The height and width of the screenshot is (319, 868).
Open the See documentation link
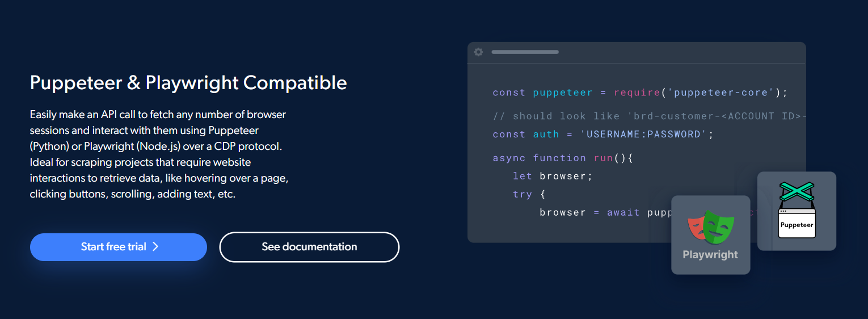[x=309, y=247]
